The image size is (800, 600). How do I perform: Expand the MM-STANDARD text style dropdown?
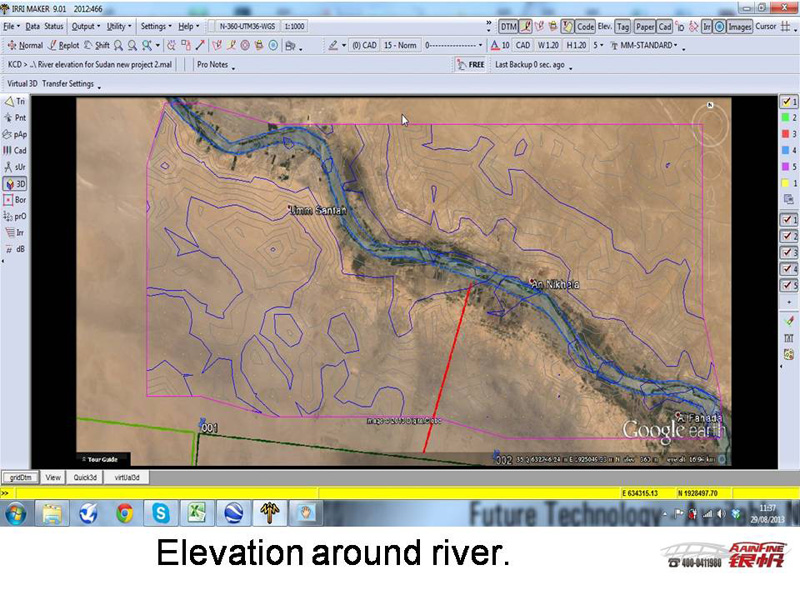point(649,45)
